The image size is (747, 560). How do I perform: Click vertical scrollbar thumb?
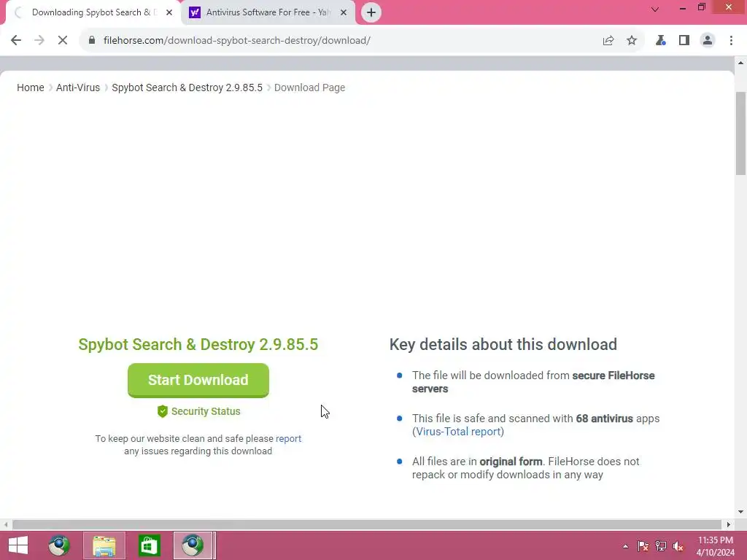pyautogui.click(x=740, y=133)
